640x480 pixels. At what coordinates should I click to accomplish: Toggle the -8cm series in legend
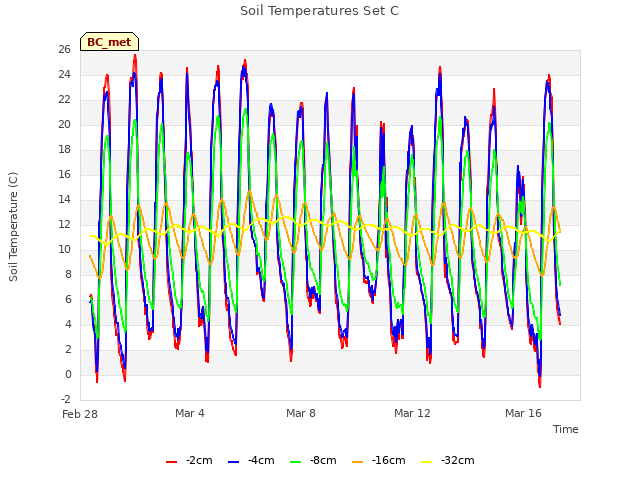click(313, 460)
